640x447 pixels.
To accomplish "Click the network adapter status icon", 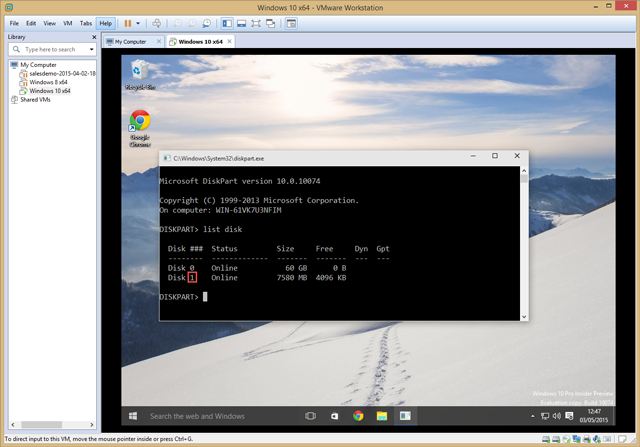I will pyautogui.click(x=576, y=439).
